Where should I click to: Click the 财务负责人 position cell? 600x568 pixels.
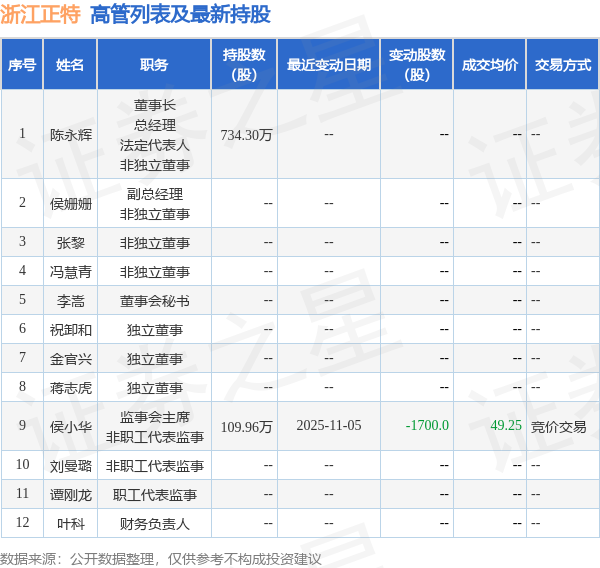[x=155, y=524]
